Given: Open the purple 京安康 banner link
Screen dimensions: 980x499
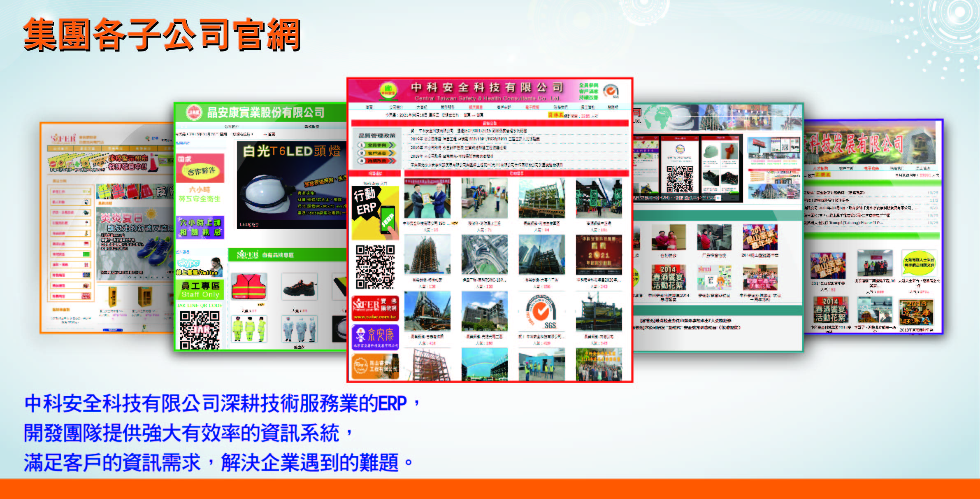Looking at the screenshot, I should click(375, 336).
